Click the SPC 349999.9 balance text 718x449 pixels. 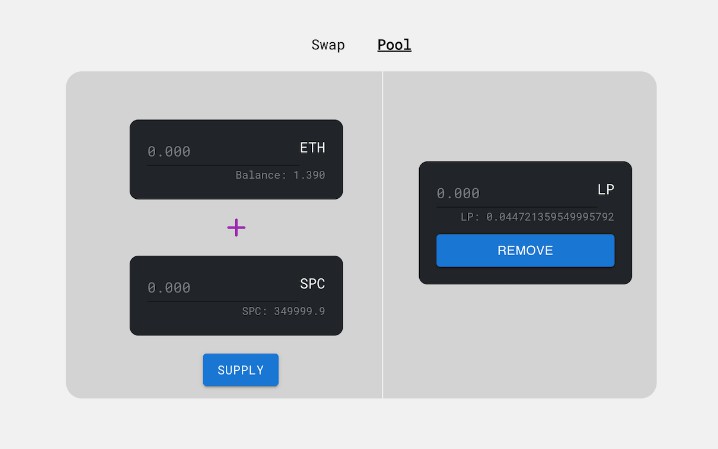[x=283, y=311]
